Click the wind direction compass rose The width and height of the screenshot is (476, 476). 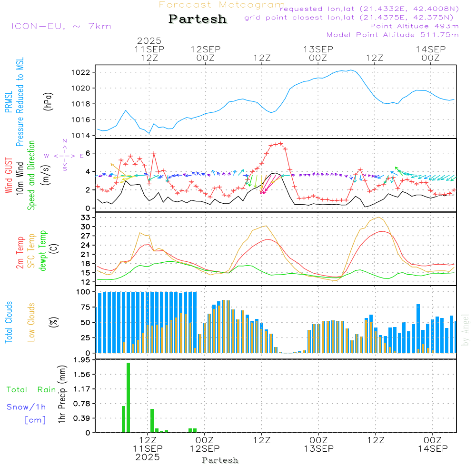point(65,155)
